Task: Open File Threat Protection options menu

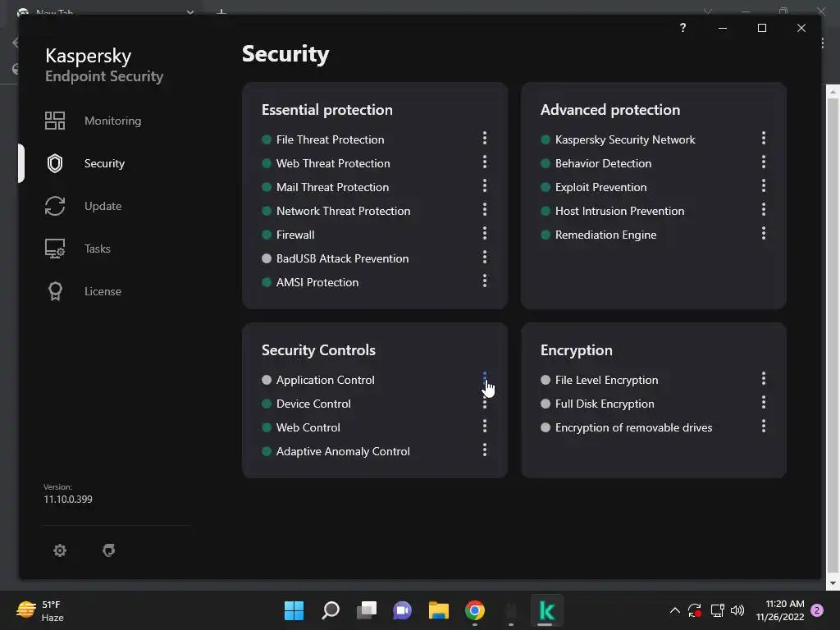Action: [x=485, y=138]
